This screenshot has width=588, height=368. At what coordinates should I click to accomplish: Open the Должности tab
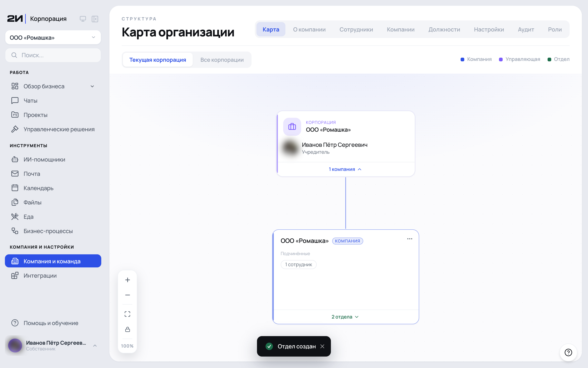pyautogui.click(x=444, y=29)
